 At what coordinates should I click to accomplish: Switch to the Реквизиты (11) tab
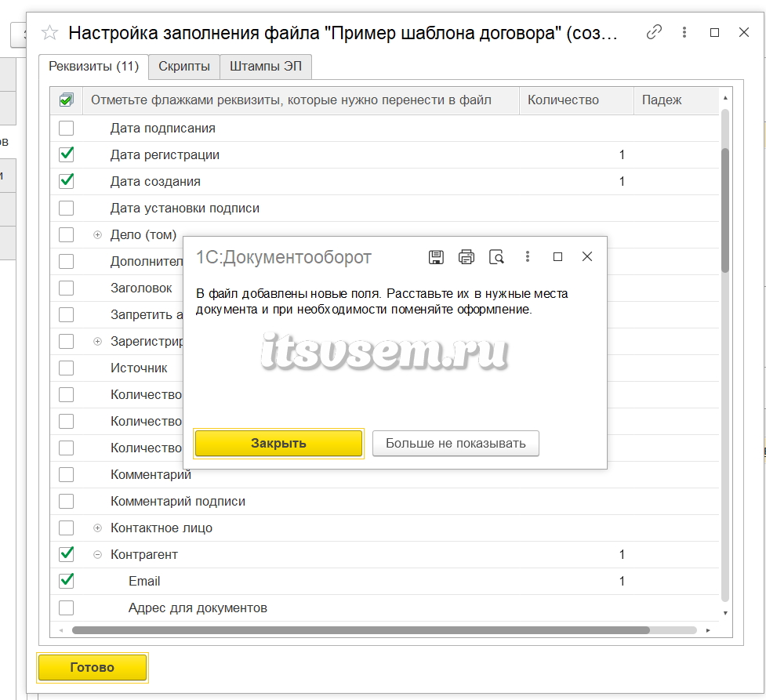(94, 67)
